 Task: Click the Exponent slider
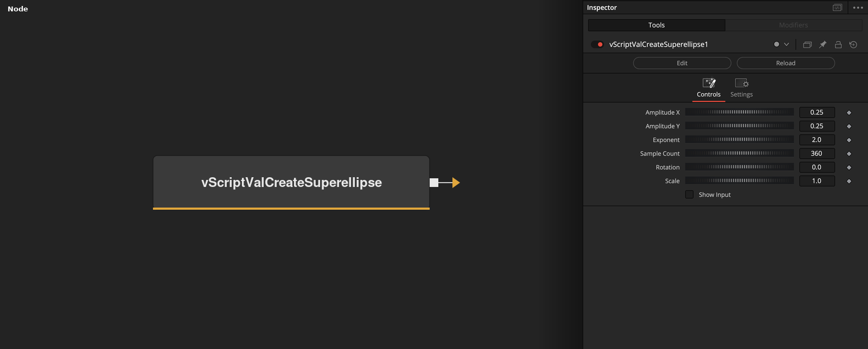[739, 140]
